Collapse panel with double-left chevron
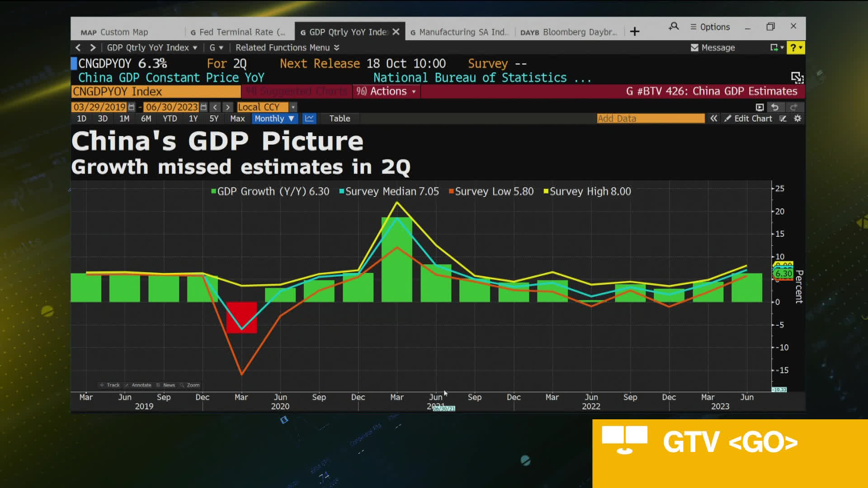The width and height of the screenshot is (868, 488). tap(713, 118)
